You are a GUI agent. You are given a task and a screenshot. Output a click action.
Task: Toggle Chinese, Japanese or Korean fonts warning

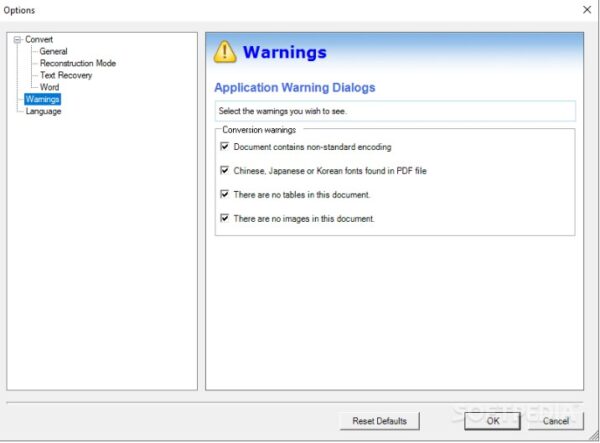click(x=225, y=170)
